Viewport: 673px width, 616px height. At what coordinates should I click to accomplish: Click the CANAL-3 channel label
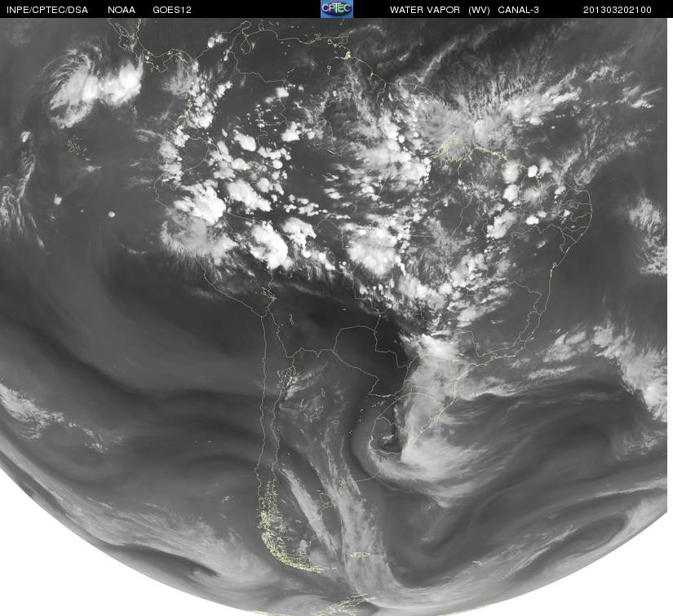tap(518, 10)
